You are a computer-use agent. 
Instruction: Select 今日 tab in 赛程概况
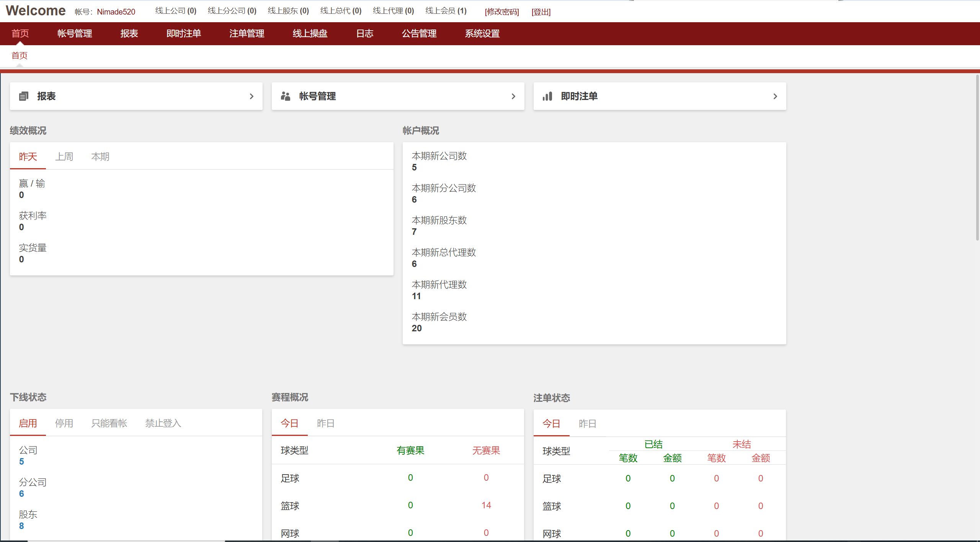pos(290,423)
